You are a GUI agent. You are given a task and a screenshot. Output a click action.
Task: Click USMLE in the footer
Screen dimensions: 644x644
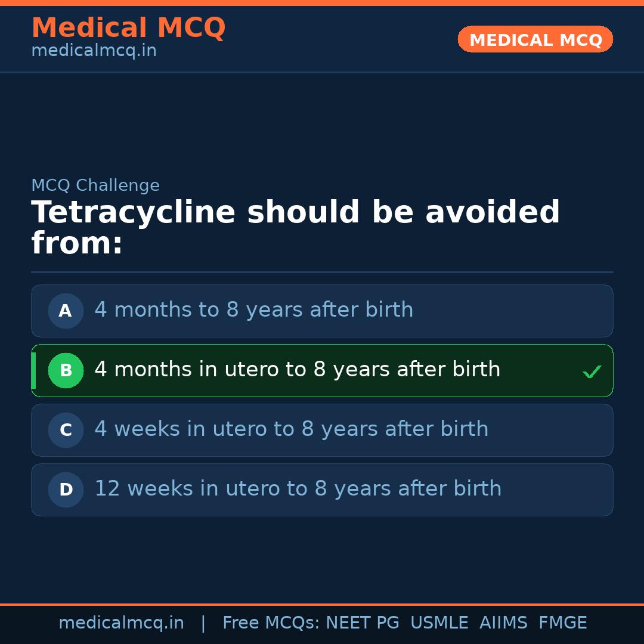(439, 623)
